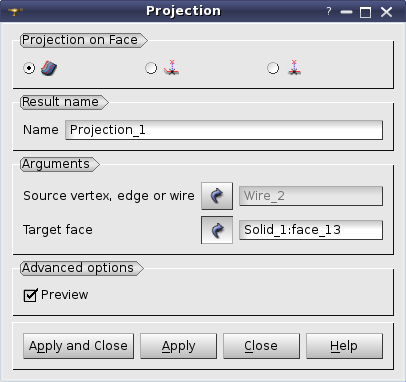Minimize the Projection dialog window
Image resolution: width=406 pixels, height=382 pixels.
pos(346,12)
